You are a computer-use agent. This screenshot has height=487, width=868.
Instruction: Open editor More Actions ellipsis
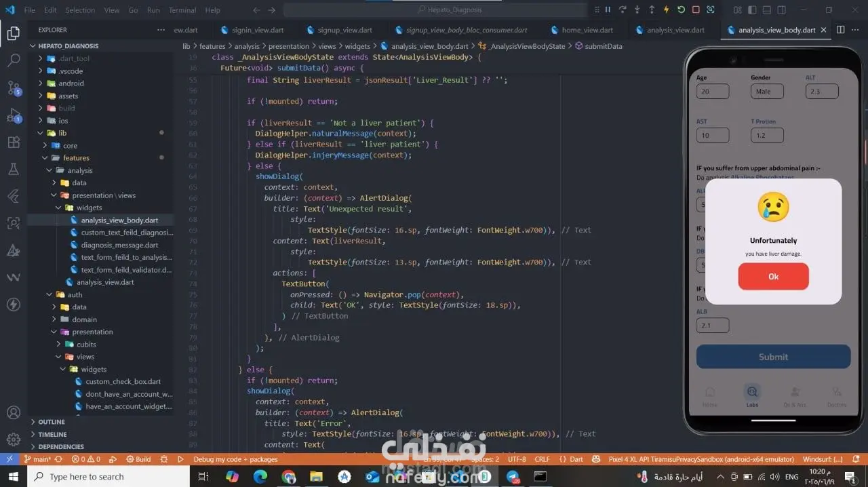click(856, 30)
